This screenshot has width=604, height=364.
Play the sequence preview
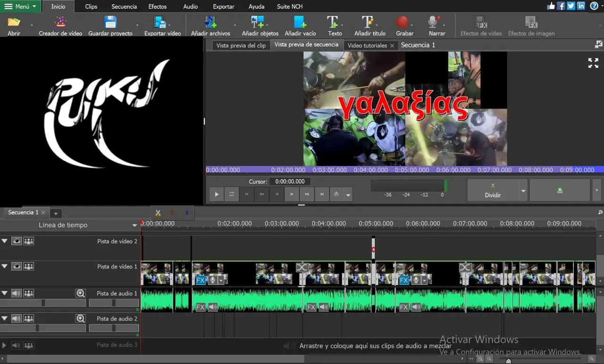point(217,194)
